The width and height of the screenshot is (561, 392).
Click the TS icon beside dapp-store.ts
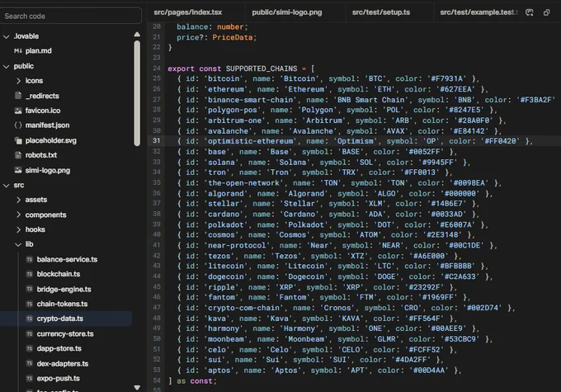coord(30,348)
